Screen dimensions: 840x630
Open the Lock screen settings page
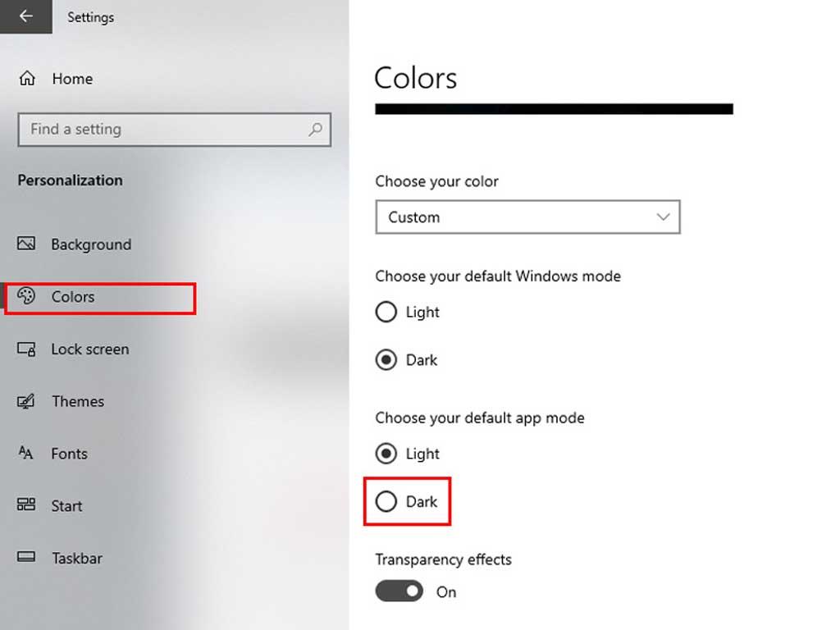pyautogui.click(x=89, y=349)
